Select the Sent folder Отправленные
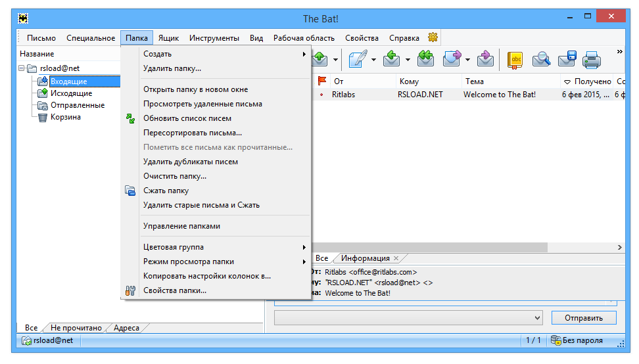Viewport: 639px width, 364px height. (x=78, y=105)
